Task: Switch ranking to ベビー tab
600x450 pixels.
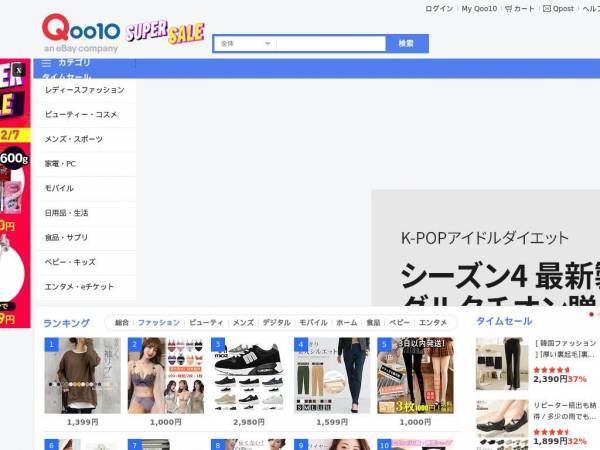Action: [x=399, y=323]
